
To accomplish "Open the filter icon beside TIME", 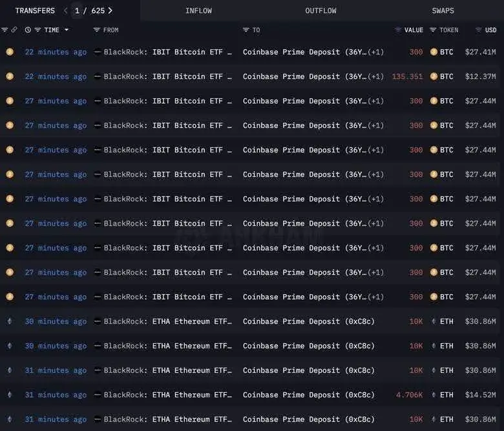I will pyautogui.click(x=37, y=30).
